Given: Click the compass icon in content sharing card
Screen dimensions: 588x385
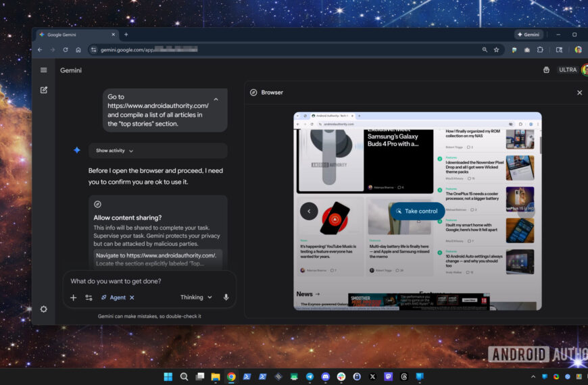Looking at the screenshot, I should [x=97, y=204].
